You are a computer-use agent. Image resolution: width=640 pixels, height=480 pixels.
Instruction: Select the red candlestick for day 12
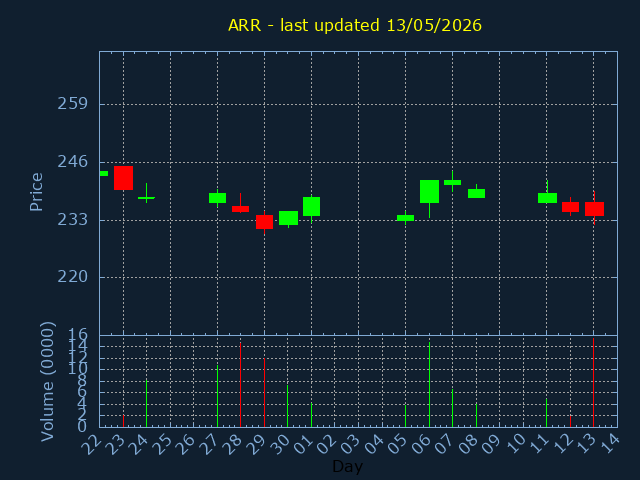570,207
